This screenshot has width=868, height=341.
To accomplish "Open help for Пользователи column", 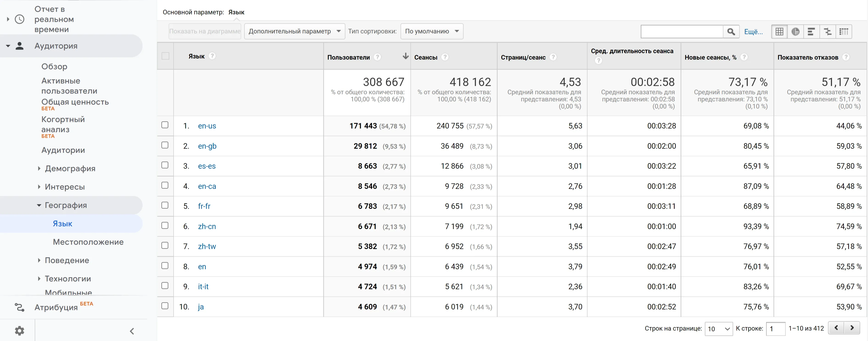I will click(x=378, y=57).
